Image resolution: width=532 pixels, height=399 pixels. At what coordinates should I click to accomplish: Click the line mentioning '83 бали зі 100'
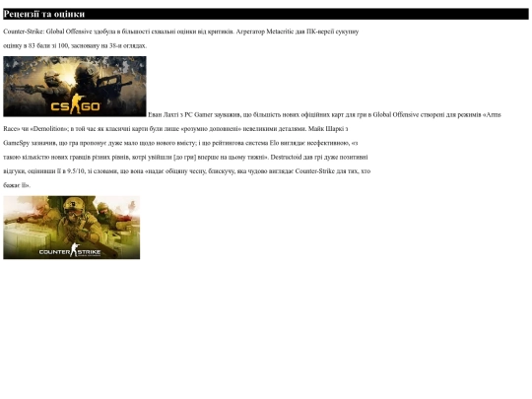click(x=75, y=45)
